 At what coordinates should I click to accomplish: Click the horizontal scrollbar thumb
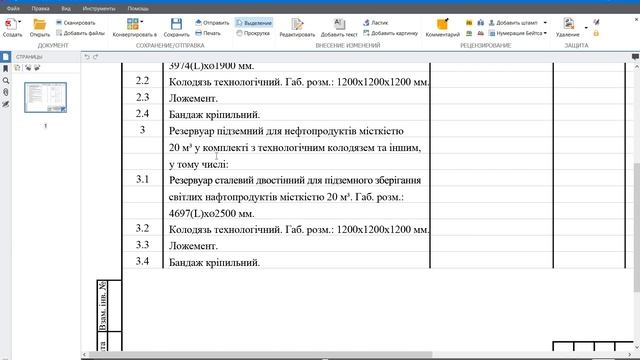pos(260,354)
